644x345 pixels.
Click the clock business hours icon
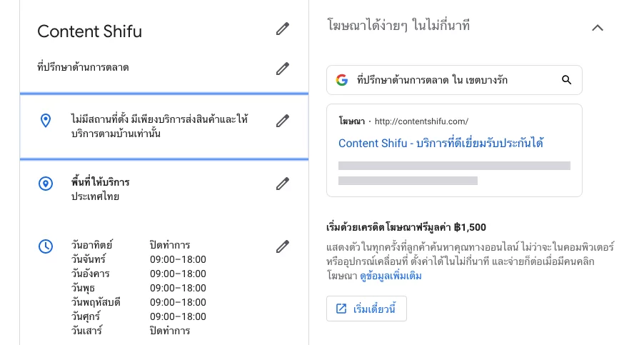(x=46, y=246)
